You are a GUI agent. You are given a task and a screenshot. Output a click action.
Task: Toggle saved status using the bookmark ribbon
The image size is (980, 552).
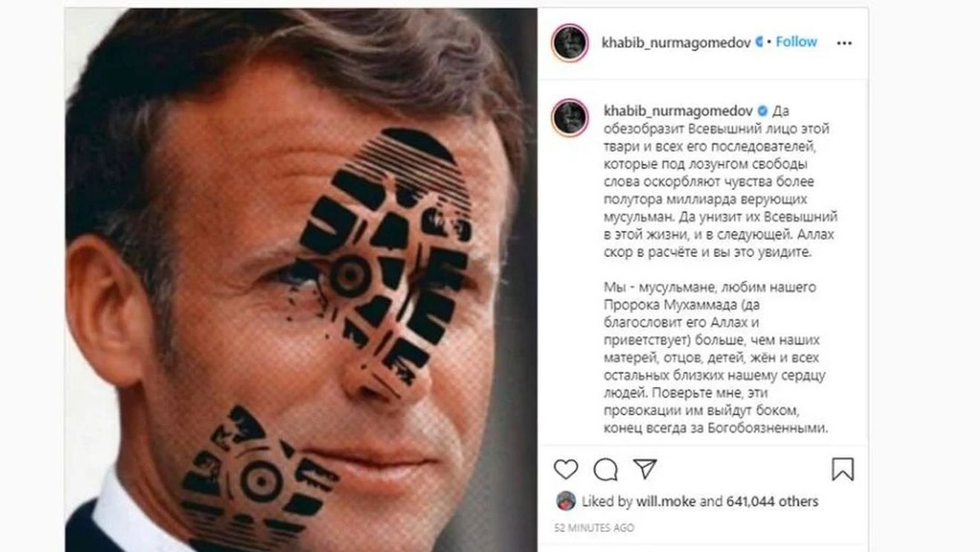tap(843, 468)
